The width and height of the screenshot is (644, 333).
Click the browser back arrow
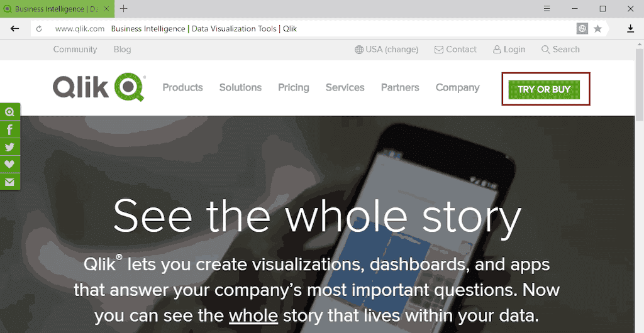click(x=15, y=29)
